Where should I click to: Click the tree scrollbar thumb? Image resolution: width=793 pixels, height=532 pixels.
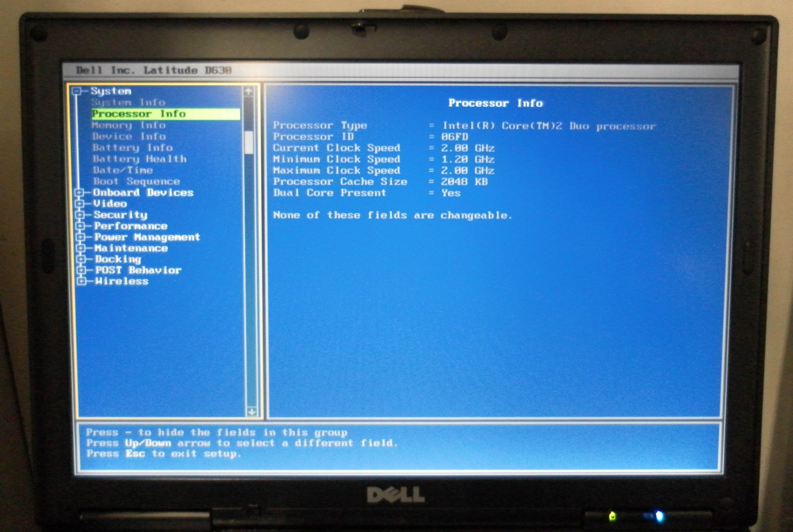[249, 143]
